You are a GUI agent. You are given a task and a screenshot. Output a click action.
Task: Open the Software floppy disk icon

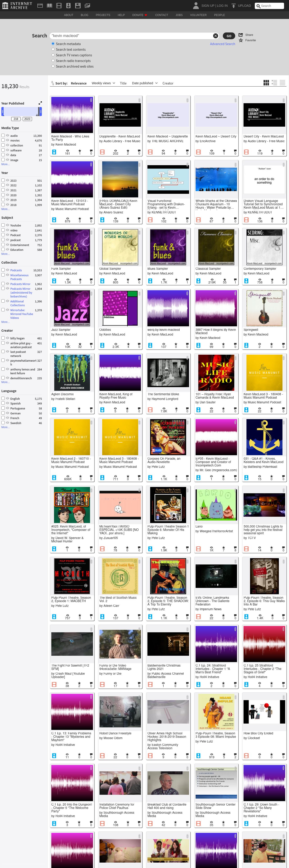[78, 6]
